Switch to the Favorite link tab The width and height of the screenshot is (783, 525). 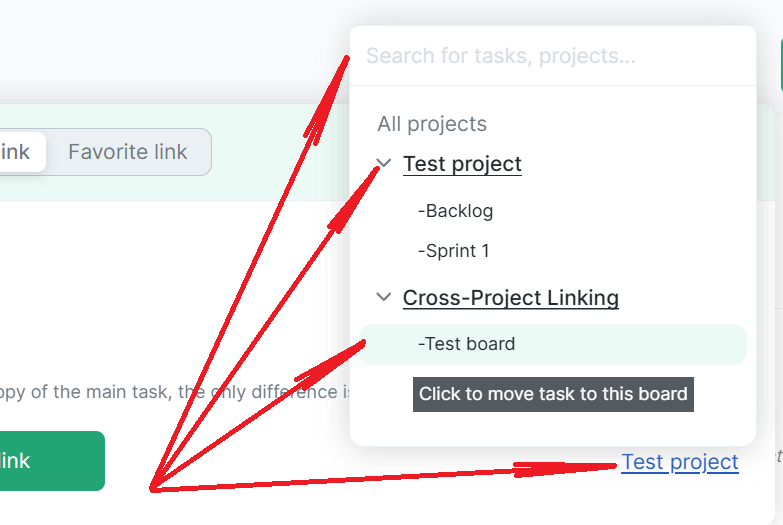pos(128,152)
